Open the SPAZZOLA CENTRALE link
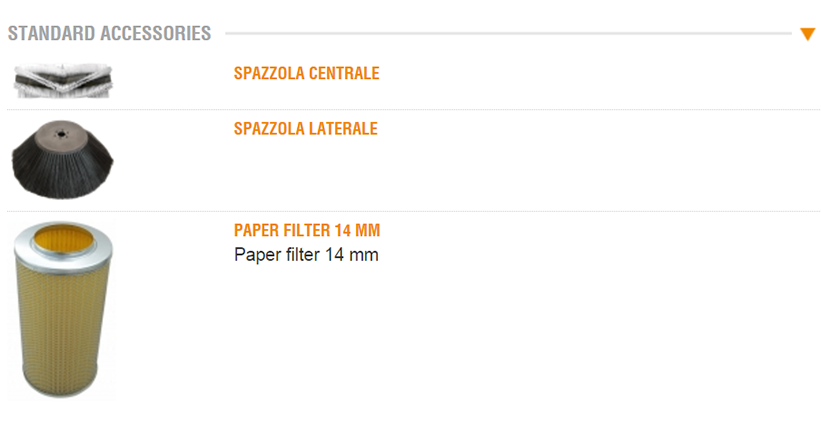 tap(306, 74)
